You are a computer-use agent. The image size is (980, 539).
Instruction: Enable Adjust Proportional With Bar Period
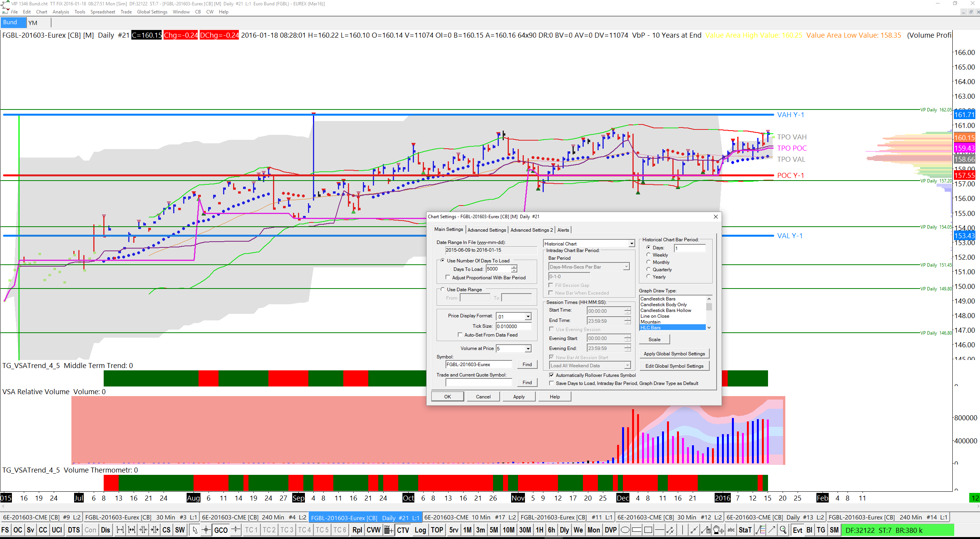pos(448,277)
